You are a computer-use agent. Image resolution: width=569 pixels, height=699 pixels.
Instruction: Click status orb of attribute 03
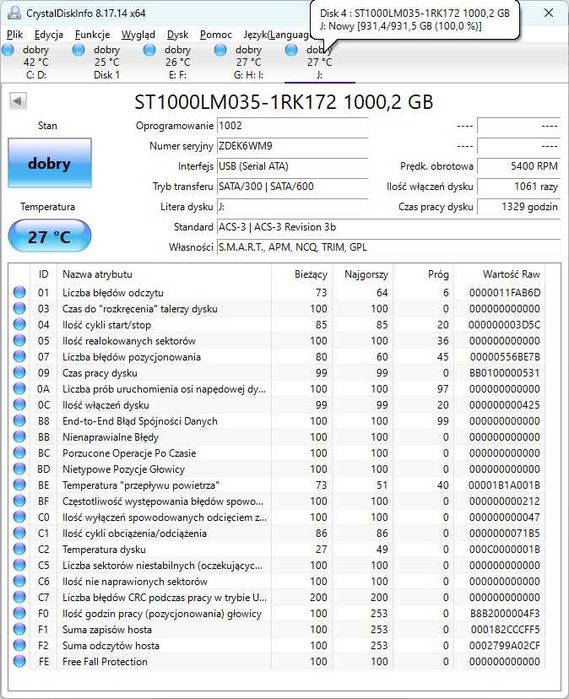[x=19, y=308]
